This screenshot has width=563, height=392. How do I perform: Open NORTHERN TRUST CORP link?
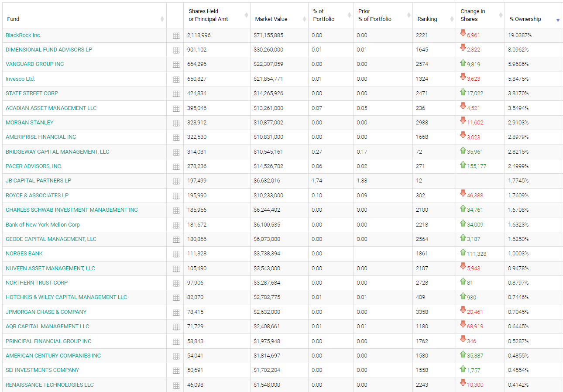point(37,282)
